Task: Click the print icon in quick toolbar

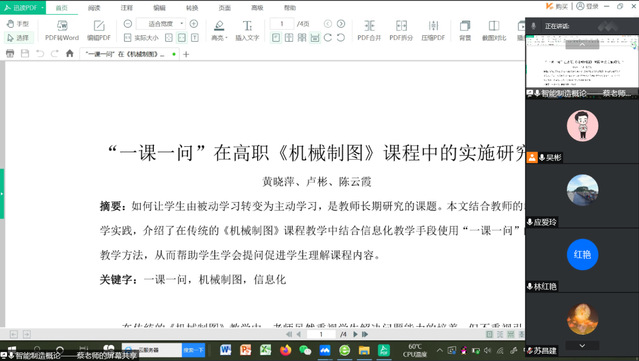Action: pos(10,53)
